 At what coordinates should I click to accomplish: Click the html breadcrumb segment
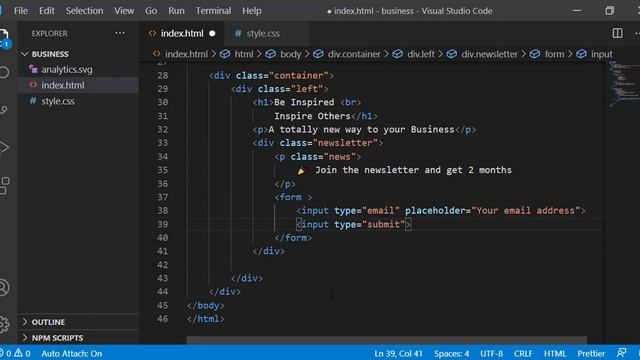click(x=244, y=54)
